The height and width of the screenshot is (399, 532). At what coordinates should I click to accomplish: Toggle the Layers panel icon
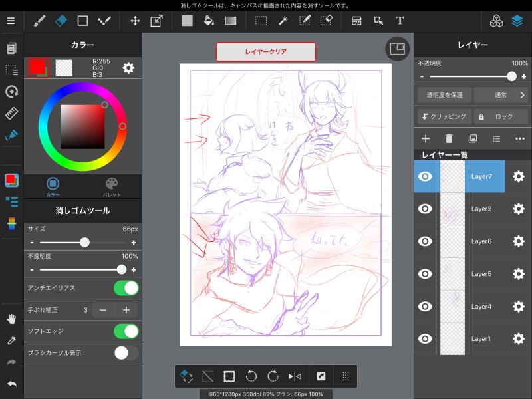pyautogui.click(x=517, y=21)
